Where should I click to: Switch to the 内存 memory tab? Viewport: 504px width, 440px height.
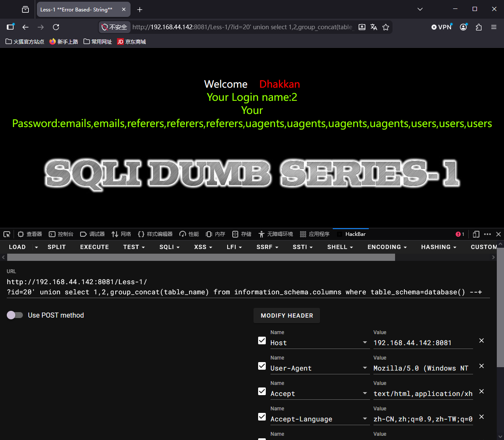point(215,234)
